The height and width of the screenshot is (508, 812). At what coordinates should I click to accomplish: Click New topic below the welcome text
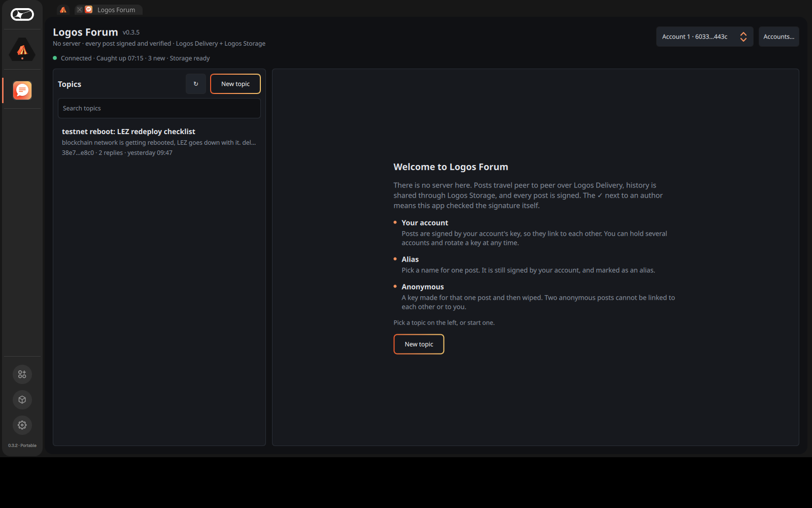coord(419,344)
